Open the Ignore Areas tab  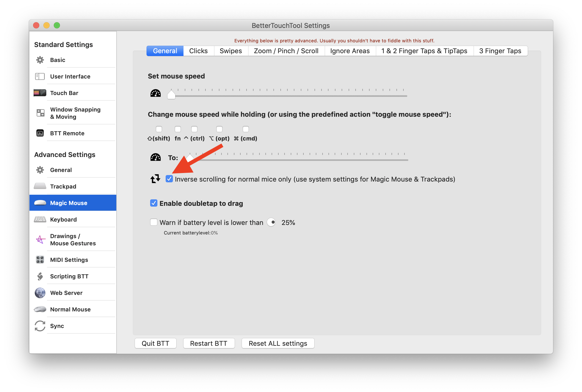coord(349,51)
